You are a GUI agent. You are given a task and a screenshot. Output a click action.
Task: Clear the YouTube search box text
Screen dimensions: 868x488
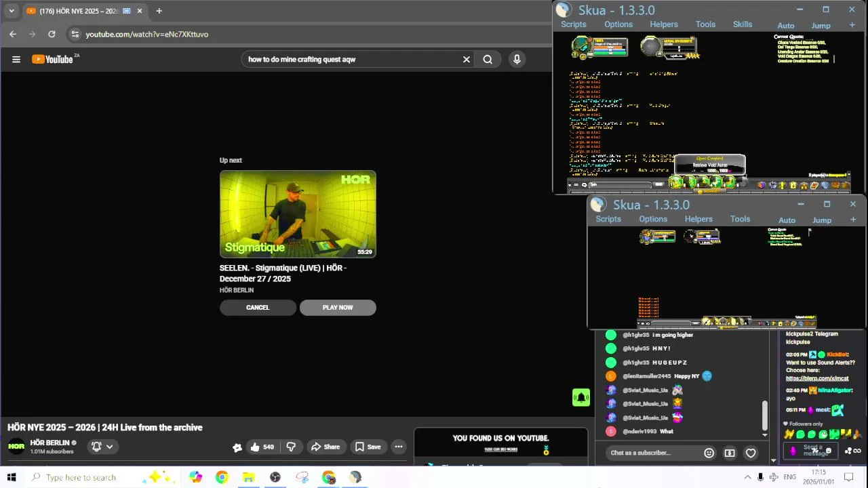tap(467, 60)
